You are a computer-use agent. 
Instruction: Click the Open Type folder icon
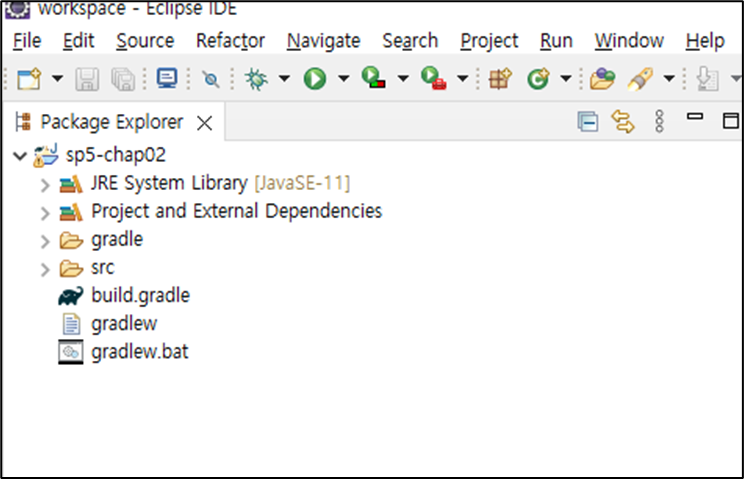pos(603,79)
